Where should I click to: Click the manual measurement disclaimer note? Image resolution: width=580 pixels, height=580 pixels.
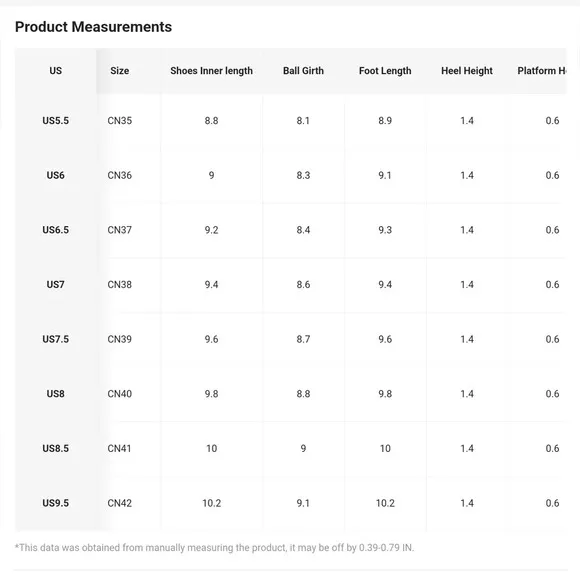(214, 547)
